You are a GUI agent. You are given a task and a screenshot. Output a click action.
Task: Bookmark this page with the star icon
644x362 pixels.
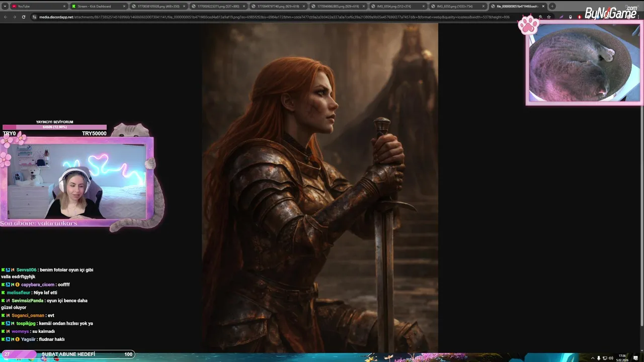point(549,17)
